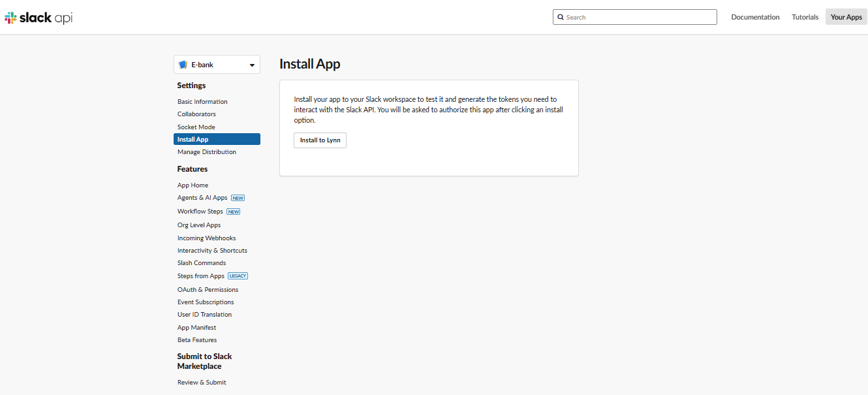The image size is (868, 395).
Task: Open Review & Submit for Marketplace
Action: click(x=202, y=382)
